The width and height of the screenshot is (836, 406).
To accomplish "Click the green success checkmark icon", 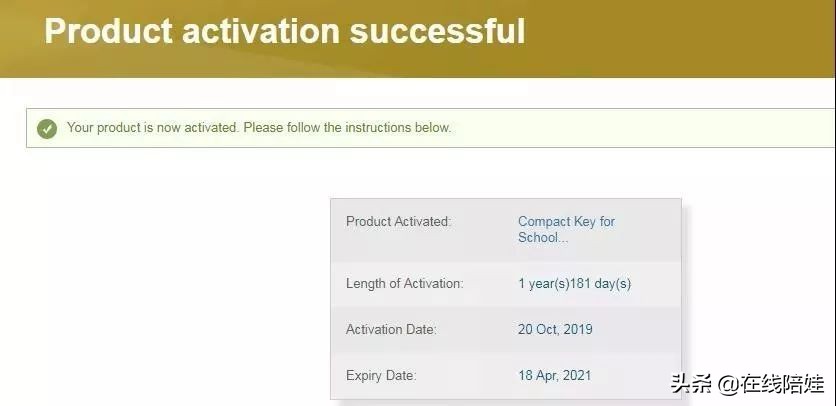I will (47, 128).
